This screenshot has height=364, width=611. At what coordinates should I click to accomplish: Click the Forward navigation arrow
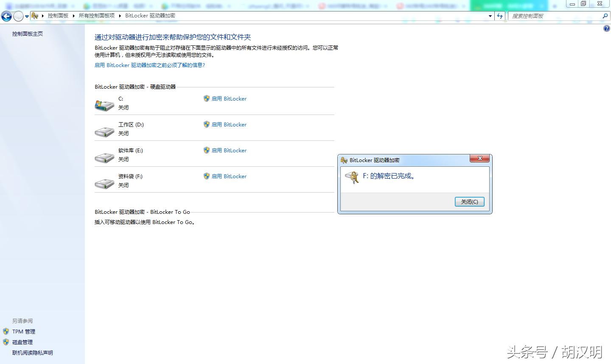[x=18, y=16]
